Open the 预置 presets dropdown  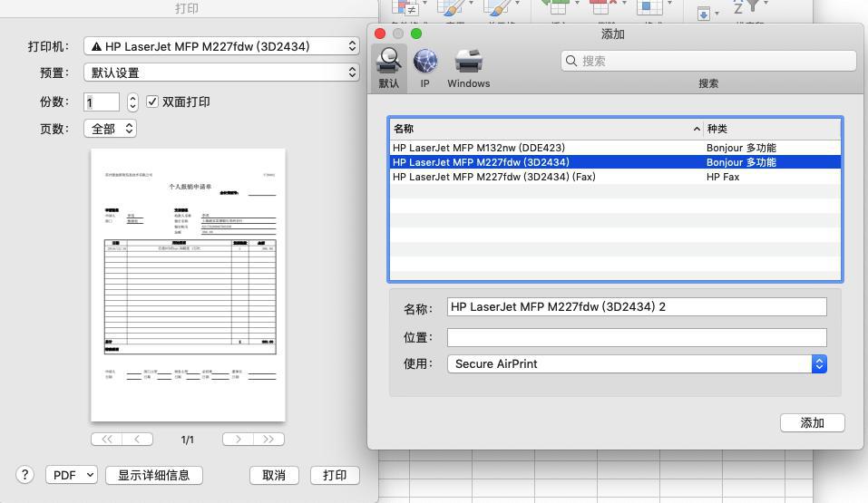[221, 73]
